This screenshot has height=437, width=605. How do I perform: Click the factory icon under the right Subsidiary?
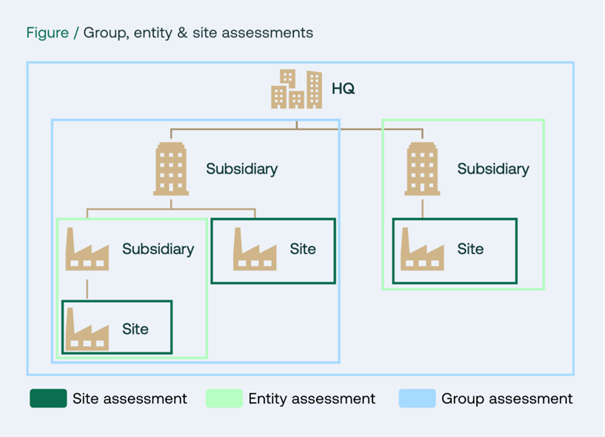[422, 249]
